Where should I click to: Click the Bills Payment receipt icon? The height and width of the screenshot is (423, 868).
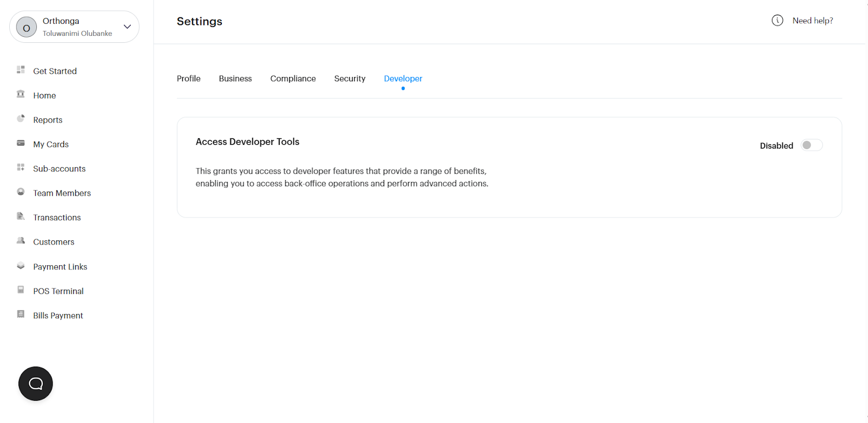pyautogui.click(x=21, y=315)
